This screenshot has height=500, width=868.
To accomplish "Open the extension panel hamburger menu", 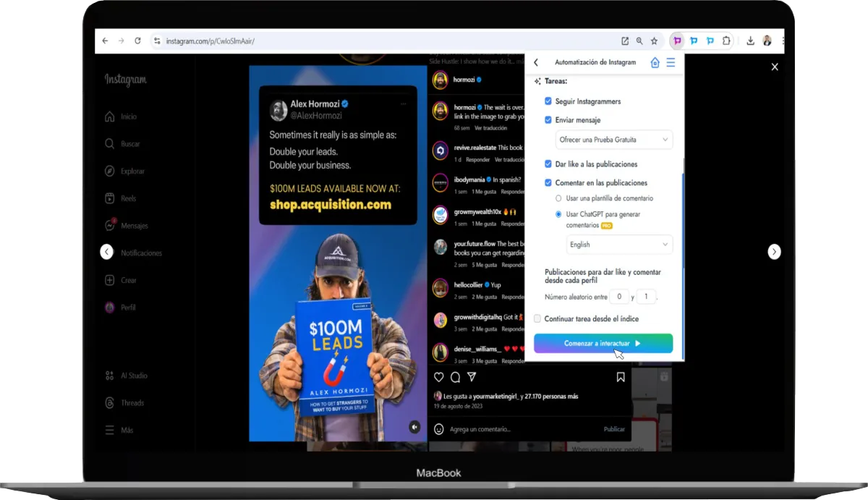I will 671,62.
